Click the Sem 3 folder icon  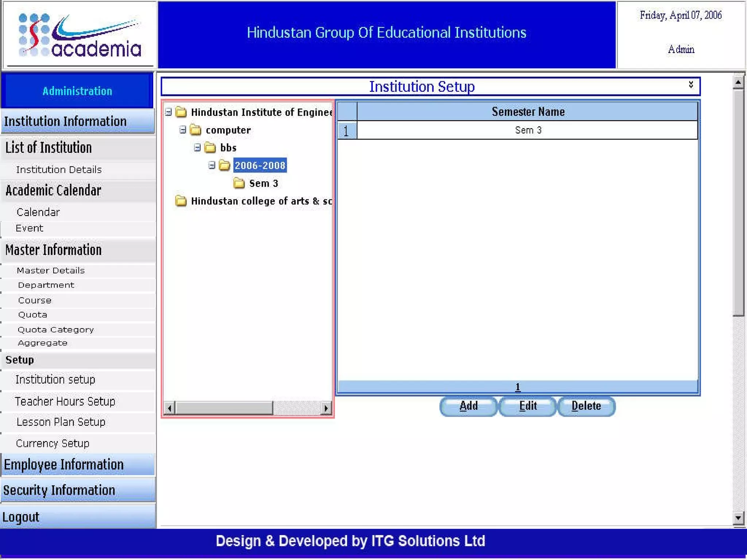tap(239, 183)
